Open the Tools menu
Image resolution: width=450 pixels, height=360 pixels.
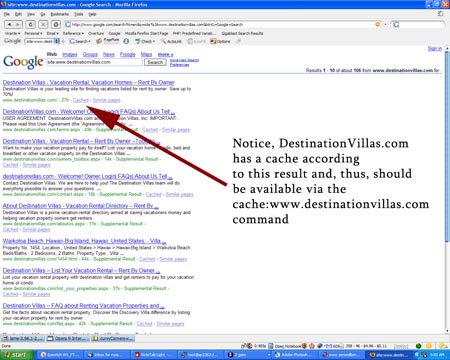(79, 14)
